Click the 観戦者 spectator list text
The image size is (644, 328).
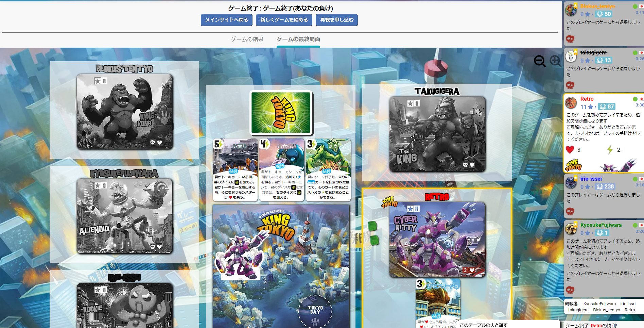coord(600,307)
